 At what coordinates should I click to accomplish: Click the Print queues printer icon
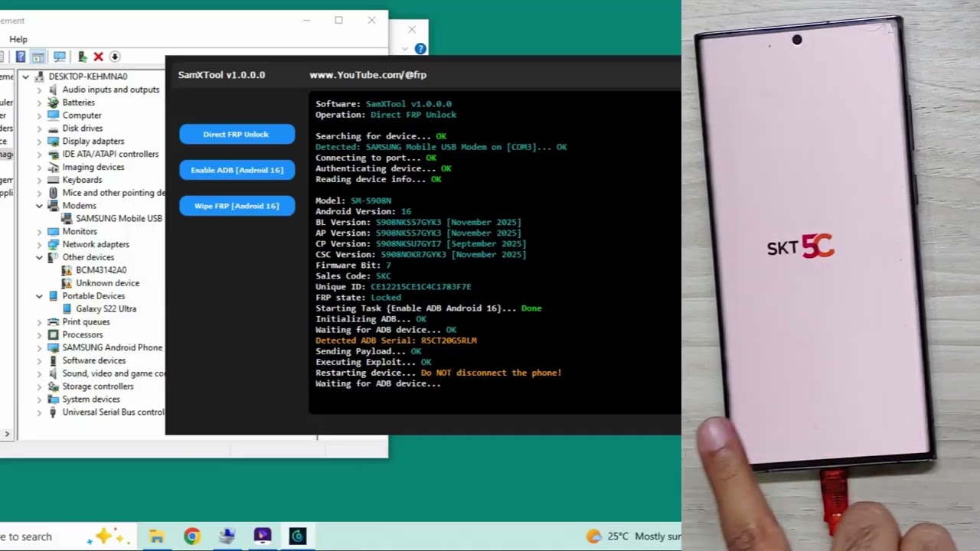pos(53,322)
